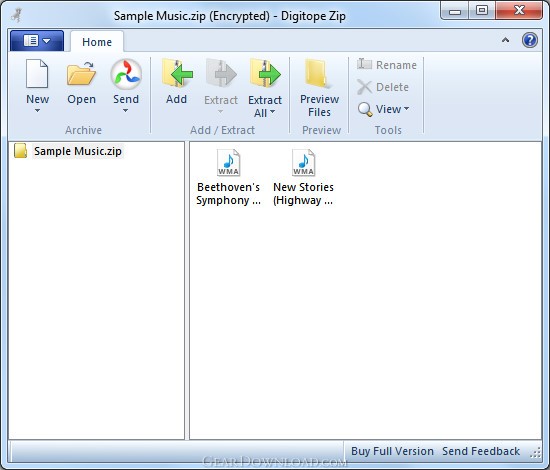
Task: Click the Rename tool icon
Action: click(364, 64)
